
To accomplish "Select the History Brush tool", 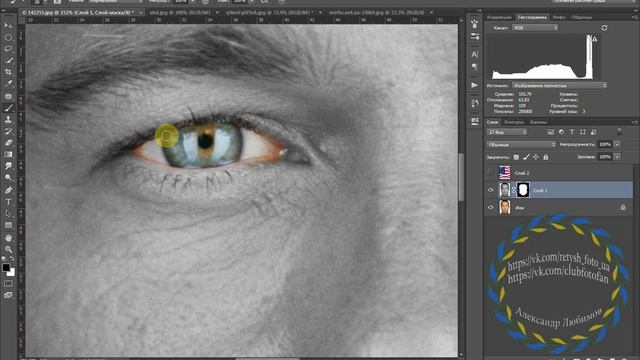I will coord(8,131).
